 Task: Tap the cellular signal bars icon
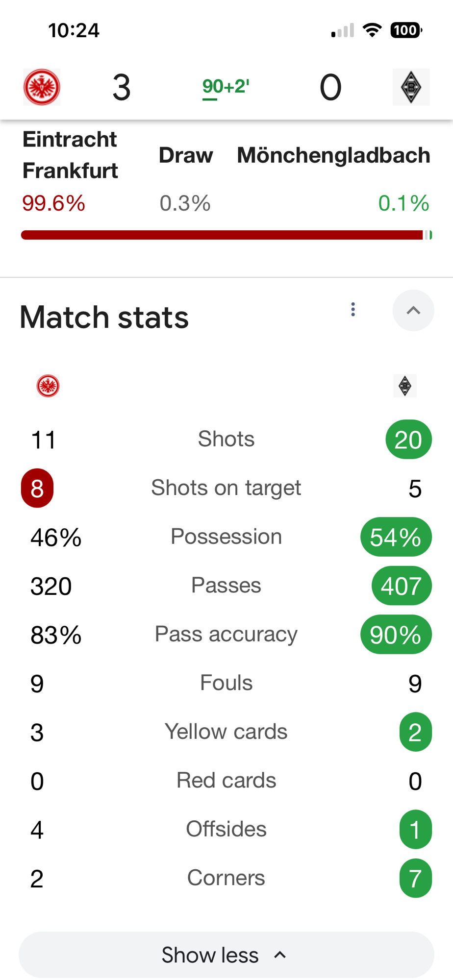tap(343, 31)
